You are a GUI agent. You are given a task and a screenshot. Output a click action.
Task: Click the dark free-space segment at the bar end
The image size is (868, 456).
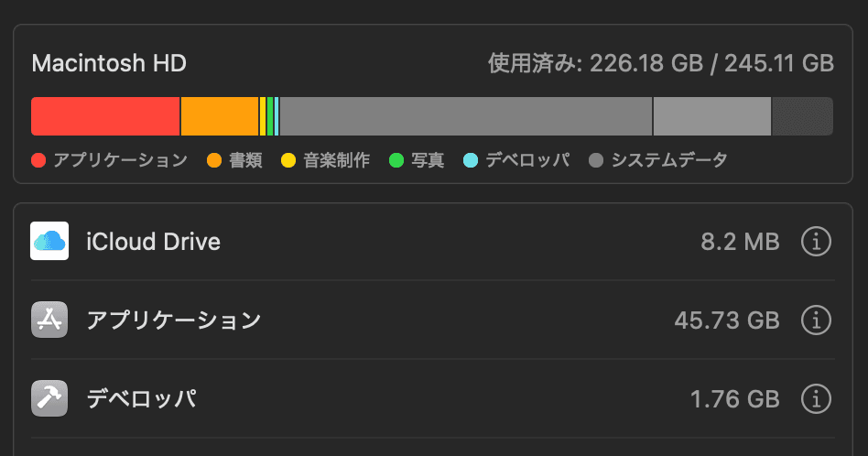click(802, 116)
